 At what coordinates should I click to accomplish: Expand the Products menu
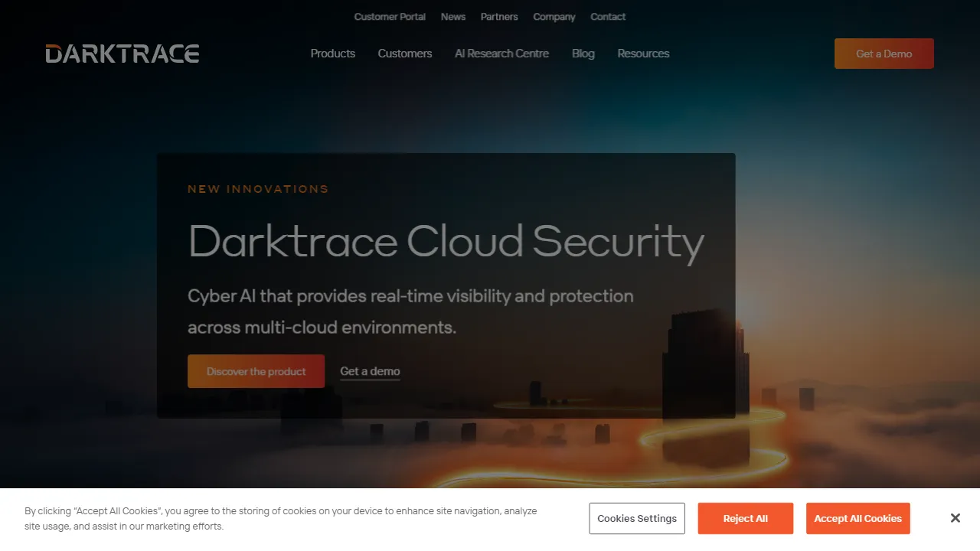point(333,54)
